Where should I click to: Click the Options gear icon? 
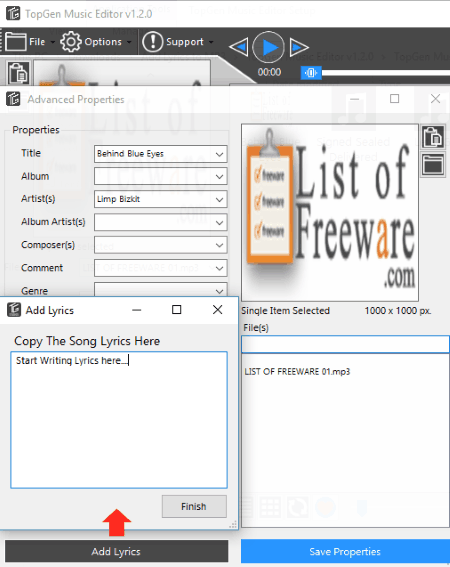[70, 42]
